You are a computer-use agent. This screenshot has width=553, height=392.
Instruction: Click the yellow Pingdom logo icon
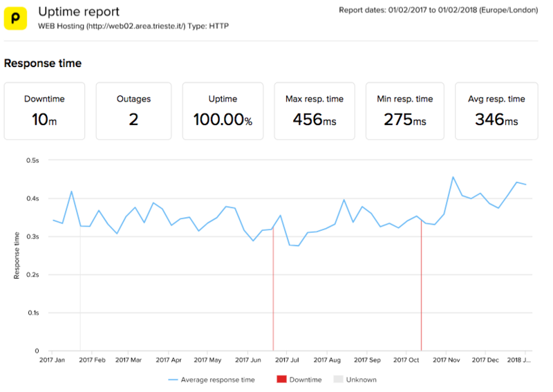16,19
